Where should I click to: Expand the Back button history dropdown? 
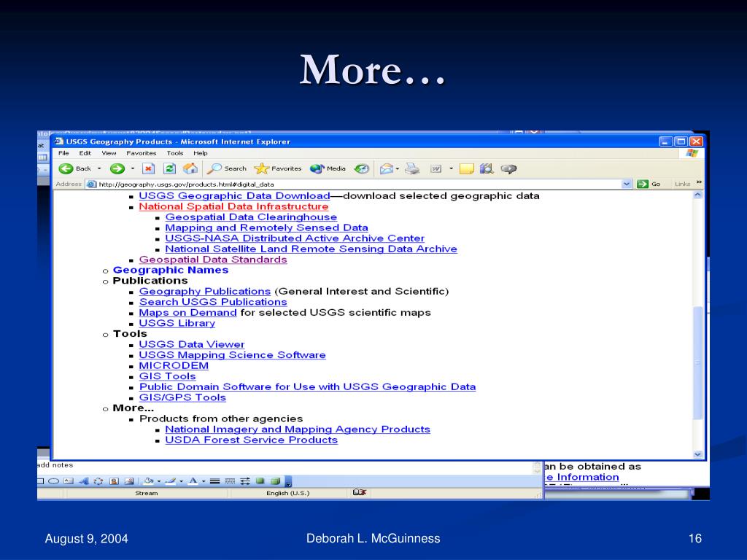click(99, 168)
